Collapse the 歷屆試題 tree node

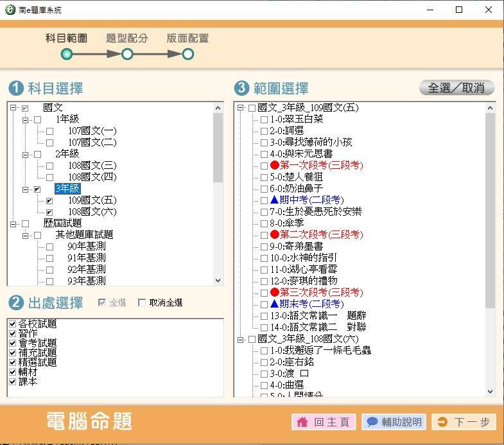click(x=13, y=224)
